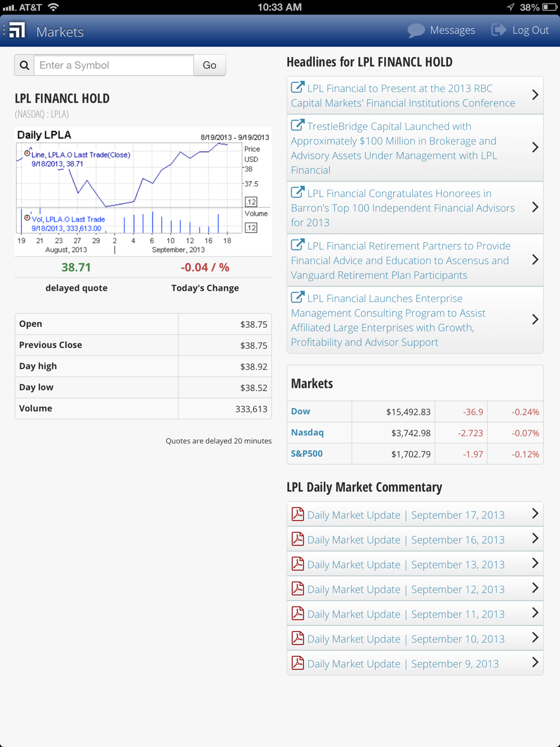Viewport: 560px width, 747px height.
Task: Open the Messages menu item
Action: tap(452, 30)
